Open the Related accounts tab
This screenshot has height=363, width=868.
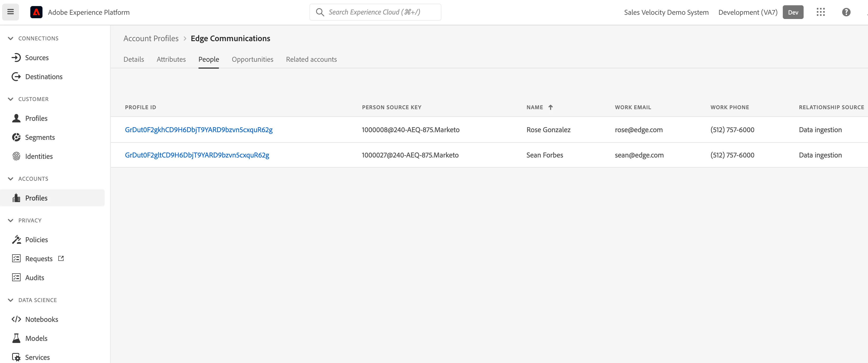pyautogui.click(x=311, y=59)
